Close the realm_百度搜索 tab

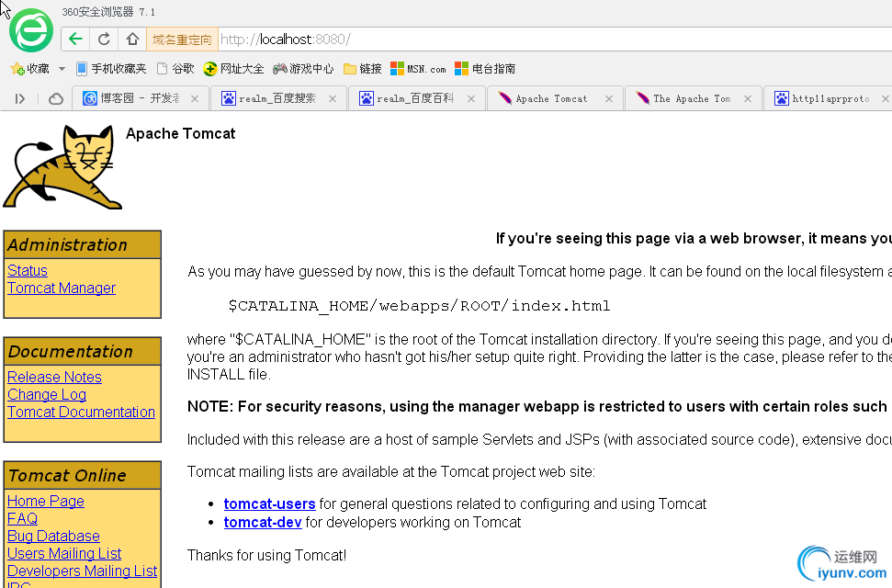point(333,99)
